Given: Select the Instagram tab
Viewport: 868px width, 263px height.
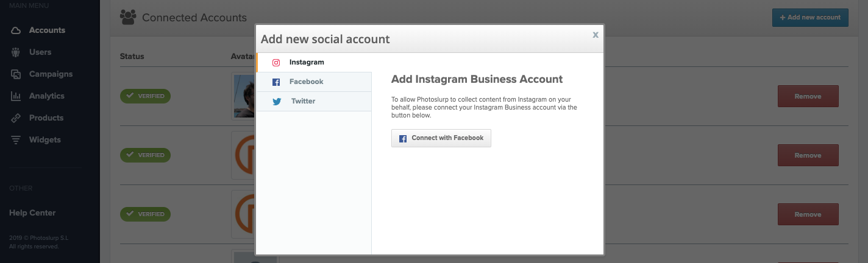Looking at the screenshot, I should tap(307, 62).
